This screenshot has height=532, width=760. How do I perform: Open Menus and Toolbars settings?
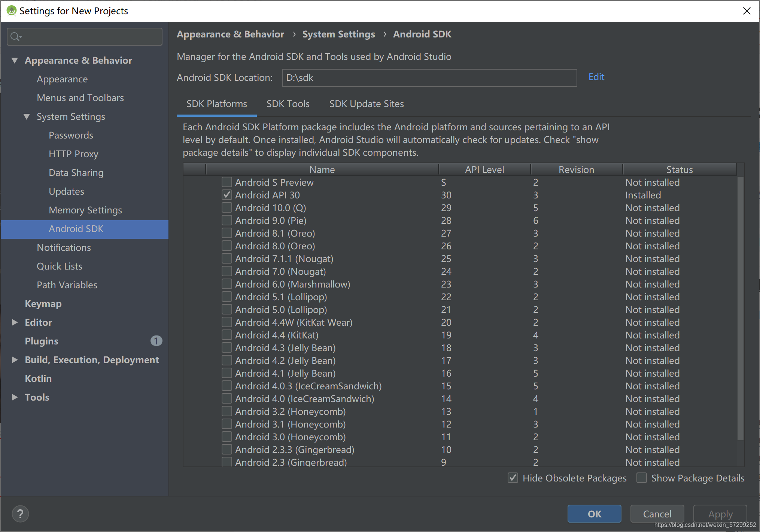click(80, 98)
